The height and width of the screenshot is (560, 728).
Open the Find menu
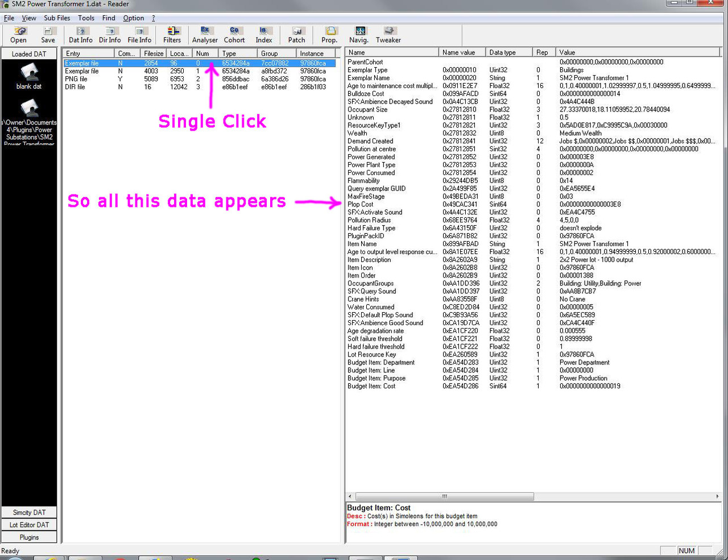pos(109,18)
